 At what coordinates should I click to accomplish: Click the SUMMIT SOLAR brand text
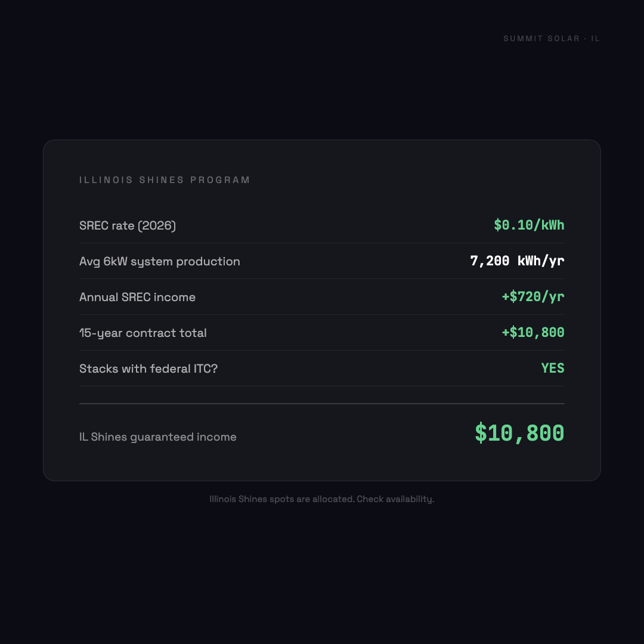[x=541, y=39]
